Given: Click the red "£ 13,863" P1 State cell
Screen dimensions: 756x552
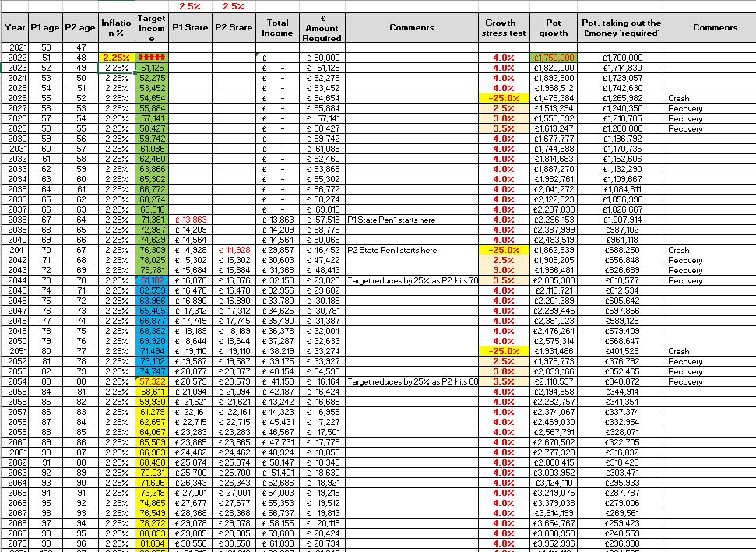Looking at the screenshot, I should click(191, 220).
